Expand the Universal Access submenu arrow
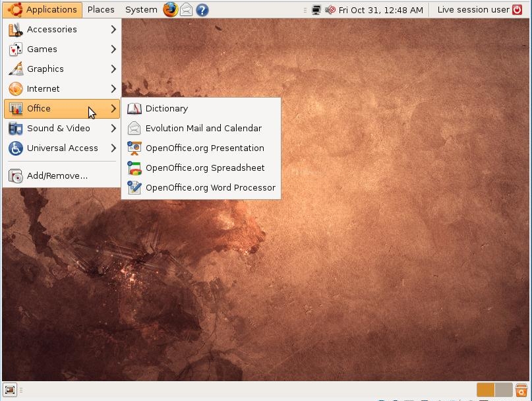 coord(113,148)
